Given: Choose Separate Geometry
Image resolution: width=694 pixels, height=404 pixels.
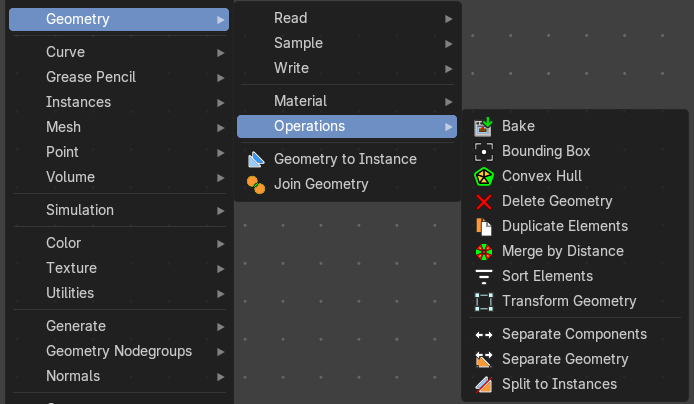Looking at the screenshot, I should click(574, 359).
